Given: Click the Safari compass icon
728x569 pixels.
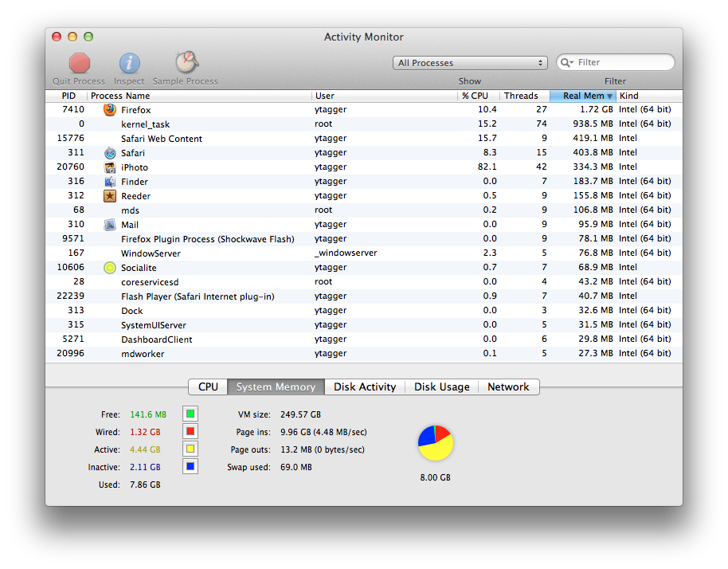Looking at the screenshot, I should tap(110, 153).
